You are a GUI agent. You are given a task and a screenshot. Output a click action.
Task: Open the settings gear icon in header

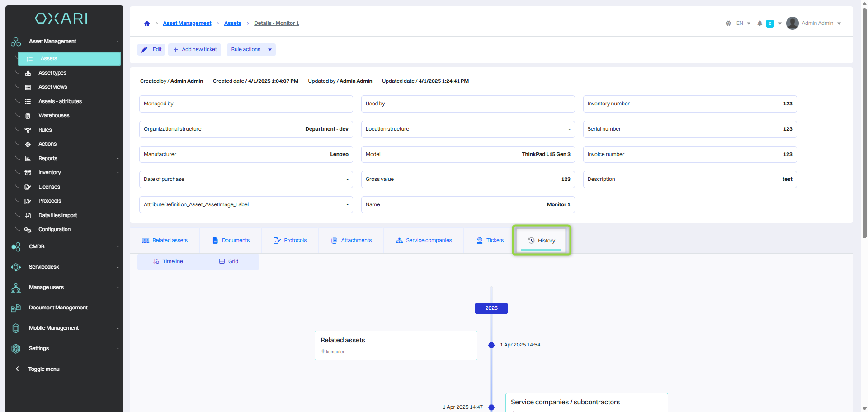point(728,24)
